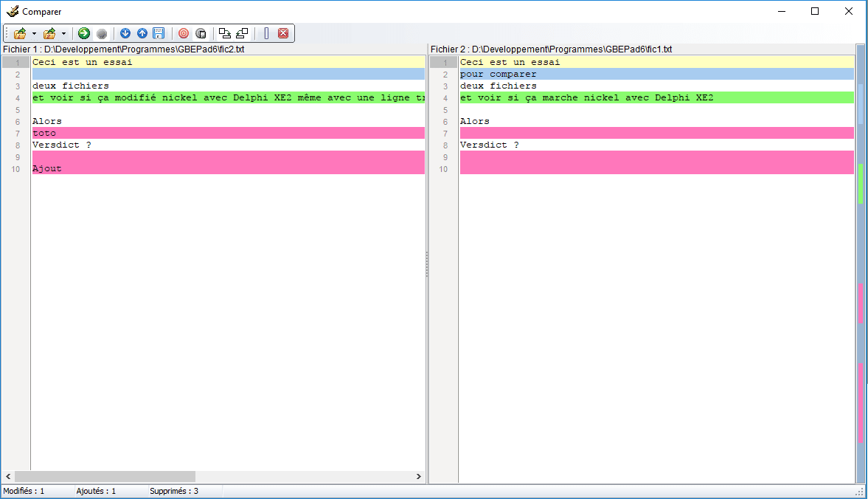Click line number 10 in left pane gutter
Screen dimensions: 868x499
tap(15, 169)
